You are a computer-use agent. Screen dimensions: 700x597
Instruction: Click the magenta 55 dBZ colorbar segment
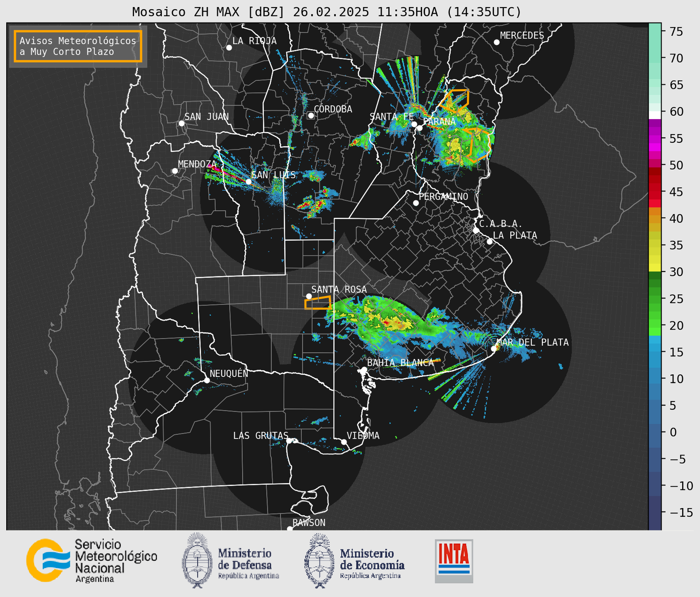click(655, 138)
